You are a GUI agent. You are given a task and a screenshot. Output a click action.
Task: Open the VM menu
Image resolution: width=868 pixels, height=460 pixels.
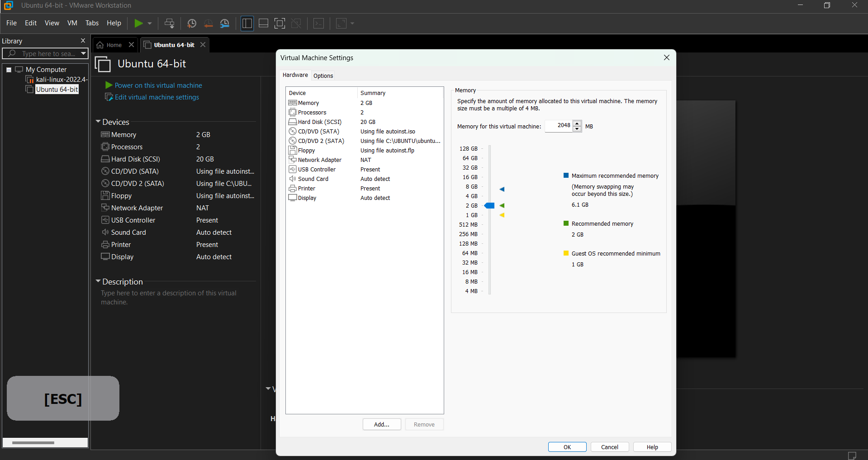(x=72, y=23)
